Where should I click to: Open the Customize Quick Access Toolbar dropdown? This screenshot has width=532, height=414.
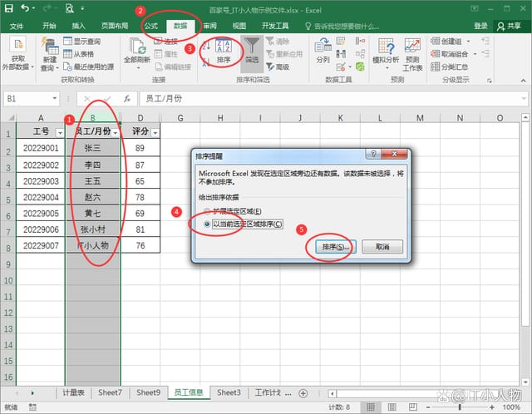(x=82, y=8)
